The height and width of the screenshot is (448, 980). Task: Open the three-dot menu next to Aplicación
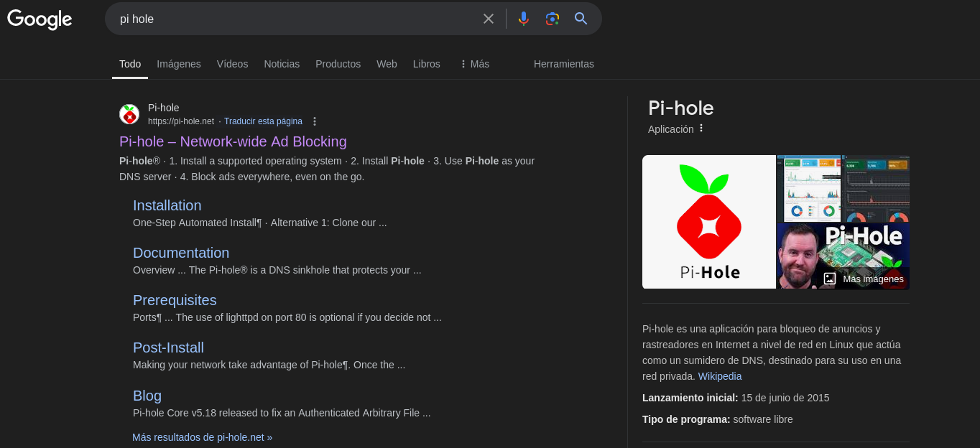701,129
